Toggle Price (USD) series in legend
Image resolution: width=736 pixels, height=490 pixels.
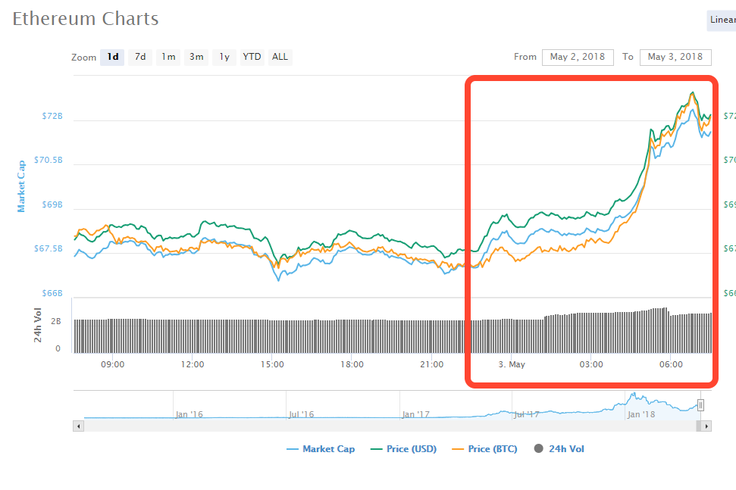[404, 449]
